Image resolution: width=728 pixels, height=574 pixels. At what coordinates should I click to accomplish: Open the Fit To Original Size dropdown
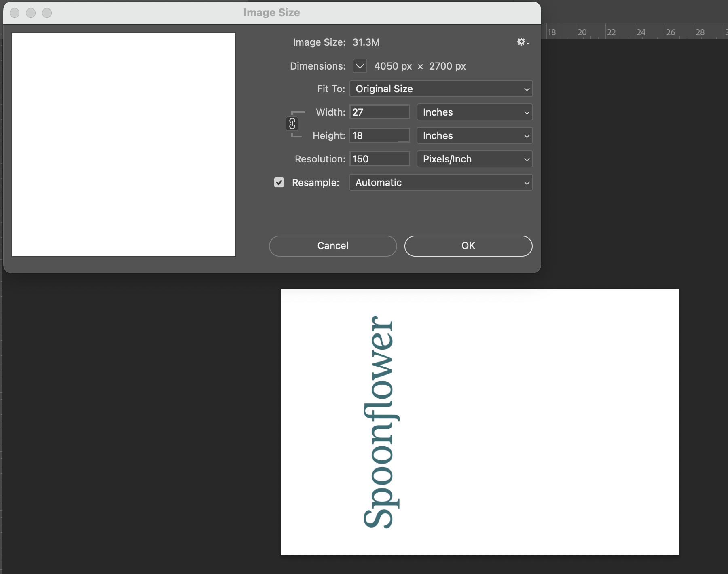tap(441, 89)
